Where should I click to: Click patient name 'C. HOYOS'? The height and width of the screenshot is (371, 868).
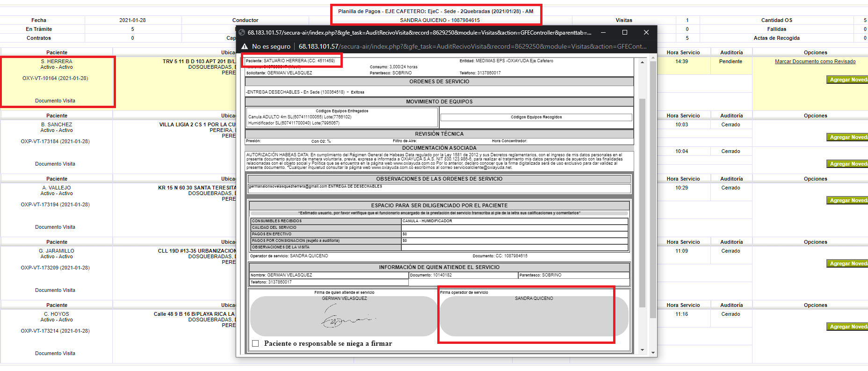[x=57, y=314]
